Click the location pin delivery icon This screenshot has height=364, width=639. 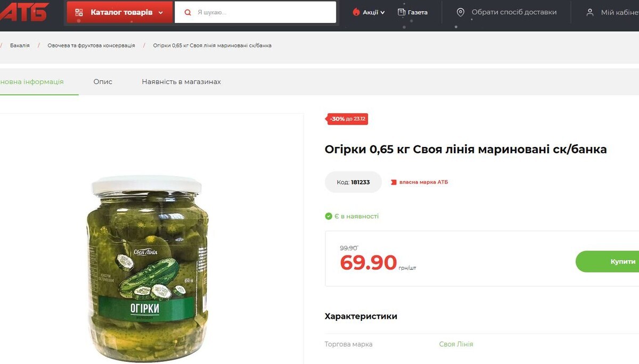pos(461,12)
